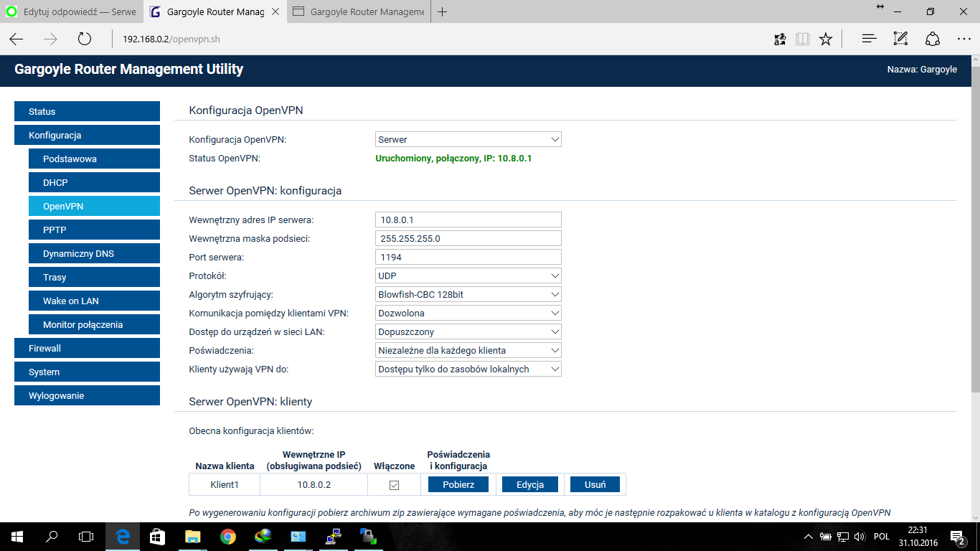The height and width of the screenshot is (551, 980).
Task: Make a web note with the pen icon
Action: click(x=901, y=39)
